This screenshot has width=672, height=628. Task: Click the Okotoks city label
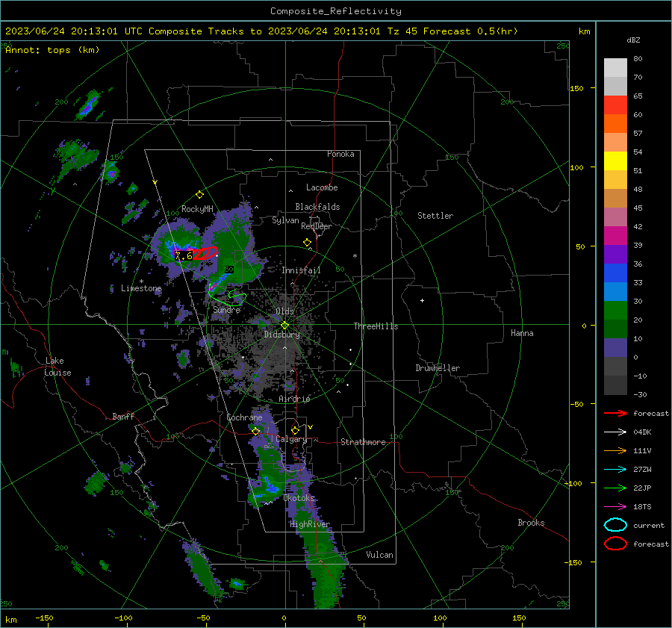point(299,498)
